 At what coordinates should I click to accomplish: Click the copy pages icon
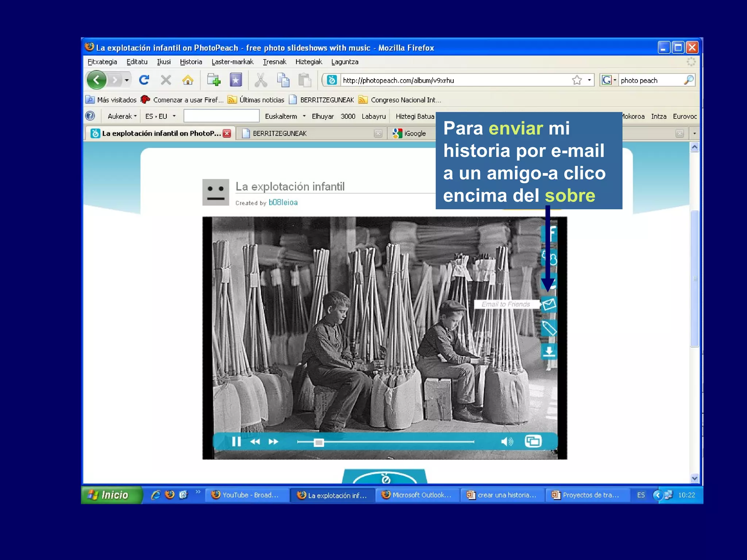[x=283, y=80]
